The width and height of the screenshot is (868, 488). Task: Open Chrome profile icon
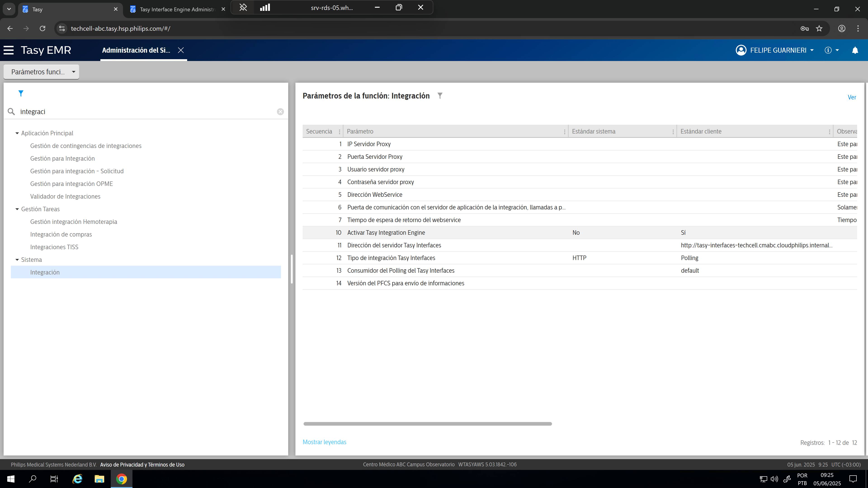[x=842, y=29]
